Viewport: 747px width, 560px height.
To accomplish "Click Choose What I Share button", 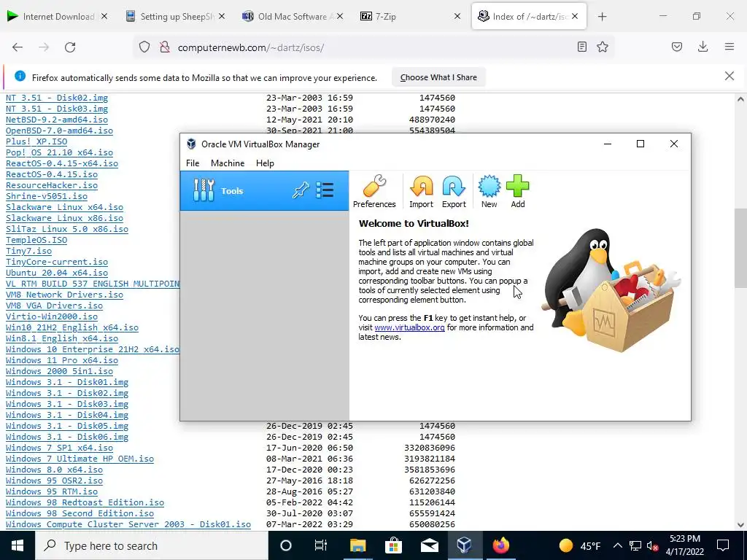I will click(x=438, y=77).
